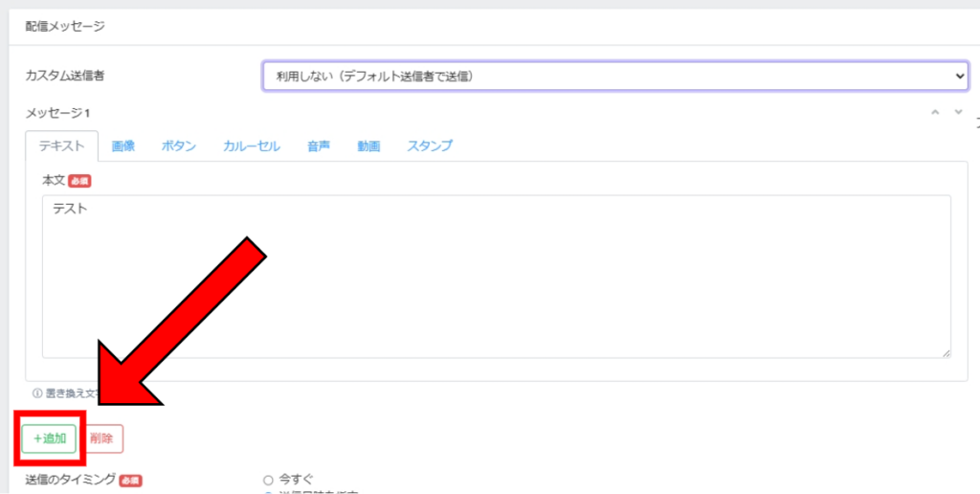Go to the 音声 tab
980x494 pixels.
pos(319,146)
